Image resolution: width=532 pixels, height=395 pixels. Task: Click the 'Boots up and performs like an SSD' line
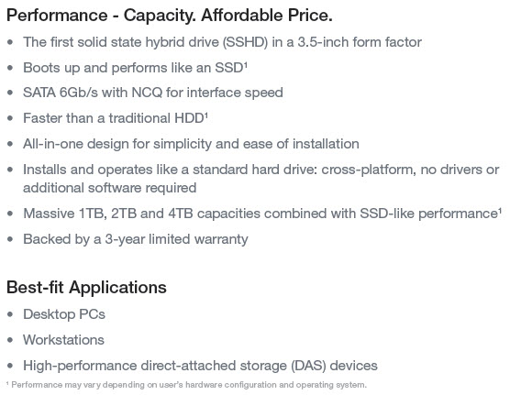pyautogui.click(x=133, y=68)
